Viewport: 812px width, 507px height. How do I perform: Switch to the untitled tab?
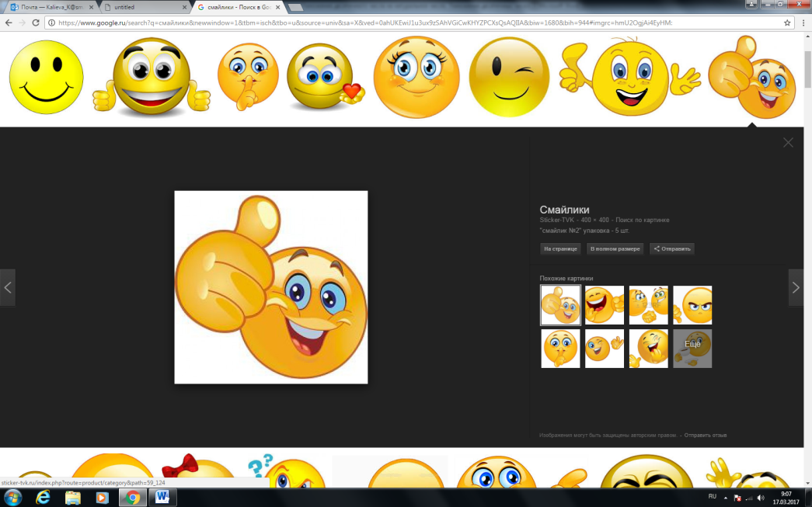(x=145, y=7)
